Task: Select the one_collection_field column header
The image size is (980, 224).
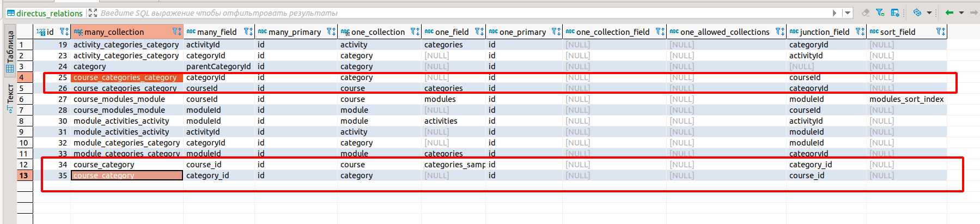Action: [x=614, y=32]
